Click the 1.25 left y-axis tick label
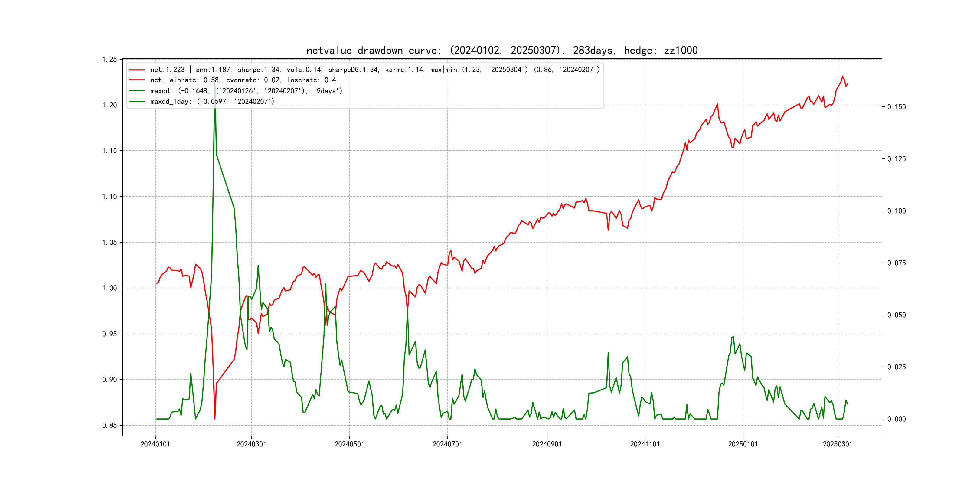980x490 pixels. (x=109, y=59)
